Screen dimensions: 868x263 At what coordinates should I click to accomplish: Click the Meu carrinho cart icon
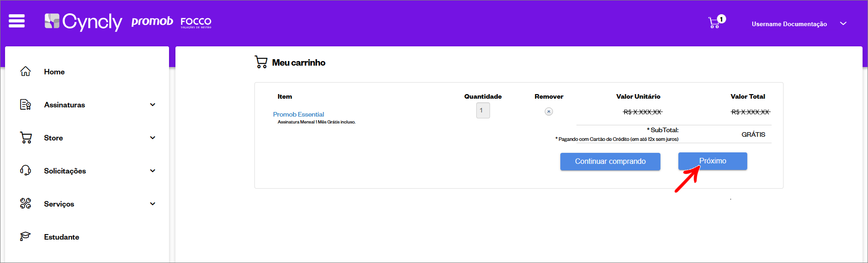261,62
